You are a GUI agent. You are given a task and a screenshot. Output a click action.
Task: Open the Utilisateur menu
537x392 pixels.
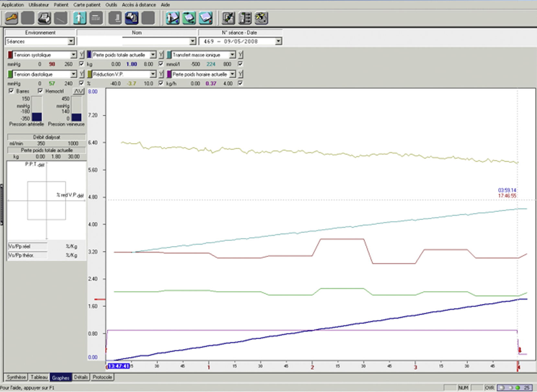[x=39, y=5]
